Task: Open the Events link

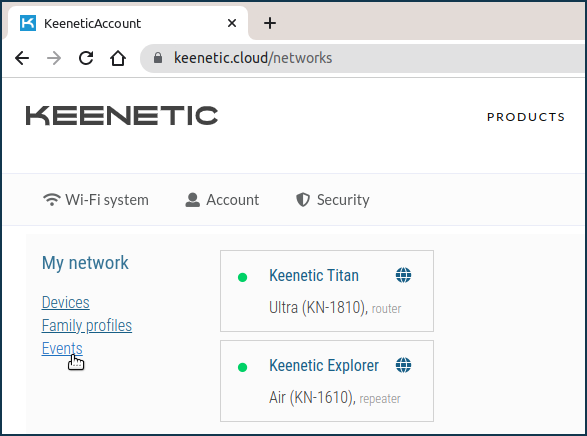Action: [x=62, y=348]
